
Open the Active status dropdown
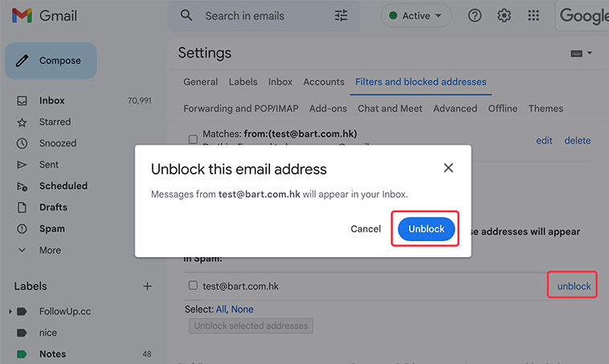[x=416, y=15]
